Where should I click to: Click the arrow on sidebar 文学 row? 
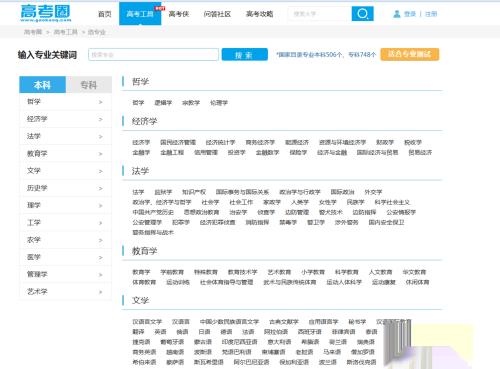coord(100,171)
